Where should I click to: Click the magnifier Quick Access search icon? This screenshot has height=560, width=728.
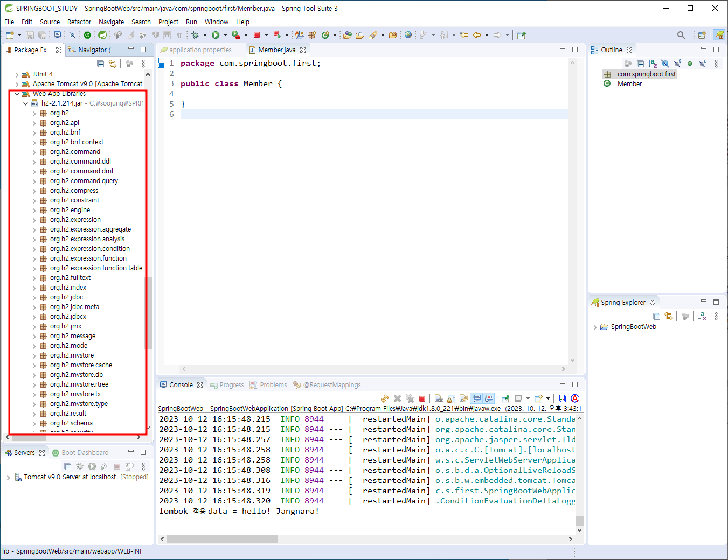pyautogui.click(x=681, y=35)
